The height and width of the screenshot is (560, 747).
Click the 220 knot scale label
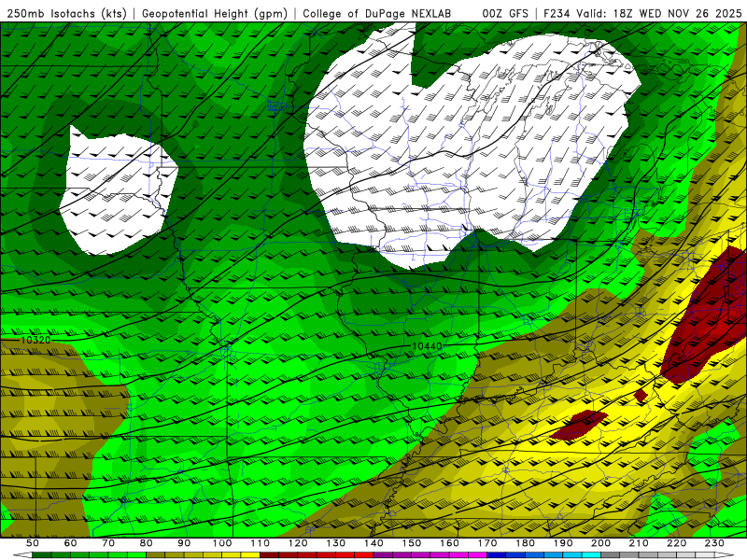pyautogui.click(x=676, y=543)
